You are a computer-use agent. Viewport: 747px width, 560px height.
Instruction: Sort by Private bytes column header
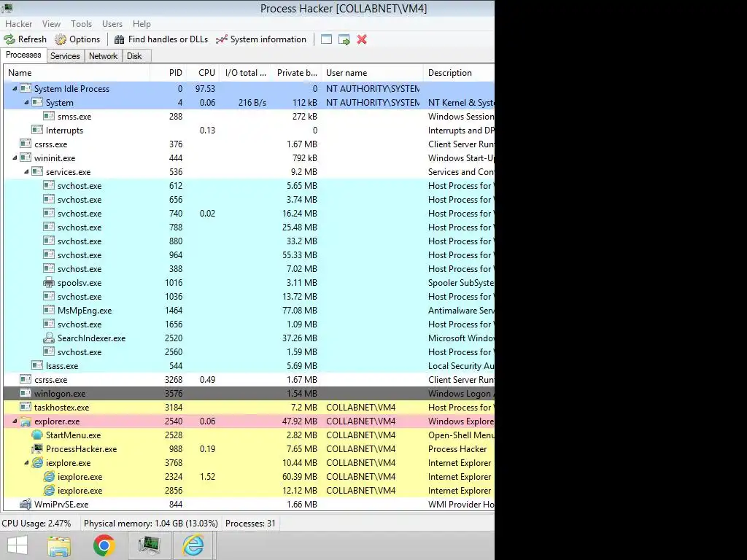tap(296, 73)
